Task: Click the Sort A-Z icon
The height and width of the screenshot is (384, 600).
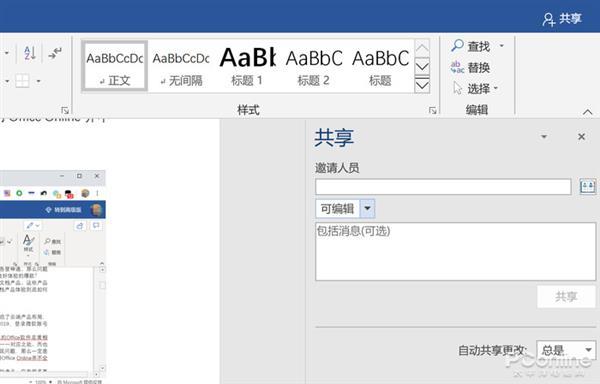Action: click(x=30, y=53)
